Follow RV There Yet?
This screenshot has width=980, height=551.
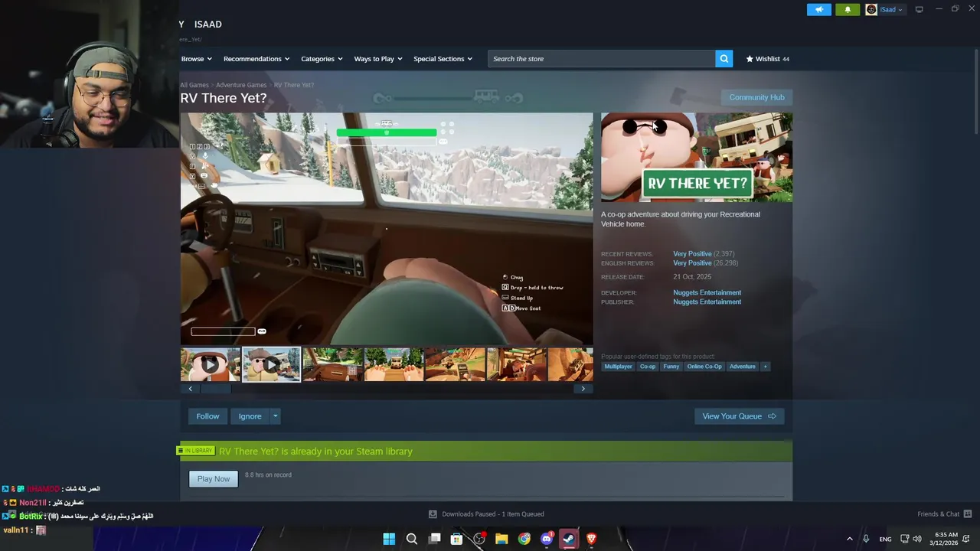coord(207,416)
